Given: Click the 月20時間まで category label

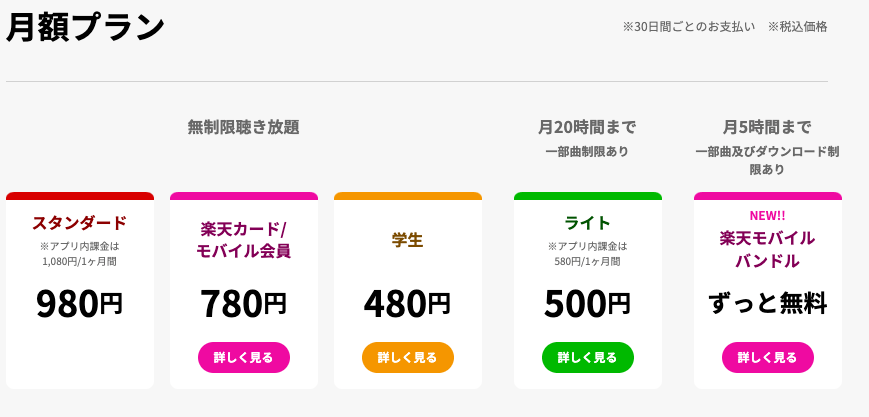Looking at the screenshot, I should coord(587,128).
